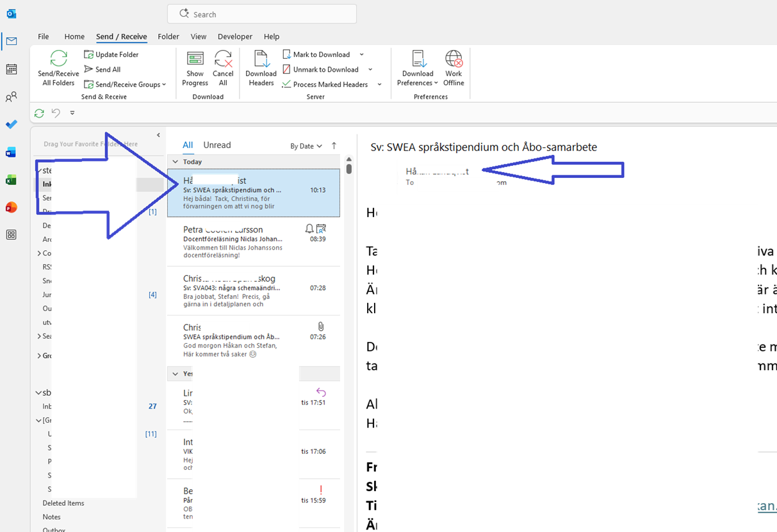Screen dimensions: 777x532
Task: Toggle Work Offline mode
Action: point(454,68)
